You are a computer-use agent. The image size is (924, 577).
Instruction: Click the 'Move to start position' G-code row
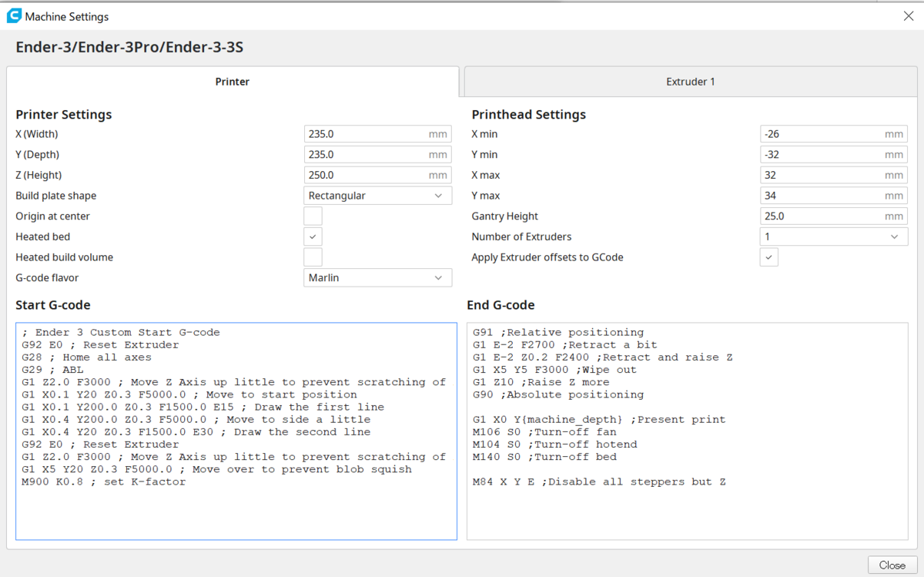coord(189,394)
